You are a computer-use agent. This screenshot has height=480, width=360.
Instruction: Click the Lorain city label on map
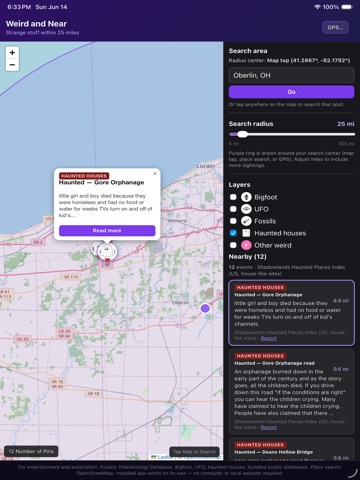click(x=205, y=166)
